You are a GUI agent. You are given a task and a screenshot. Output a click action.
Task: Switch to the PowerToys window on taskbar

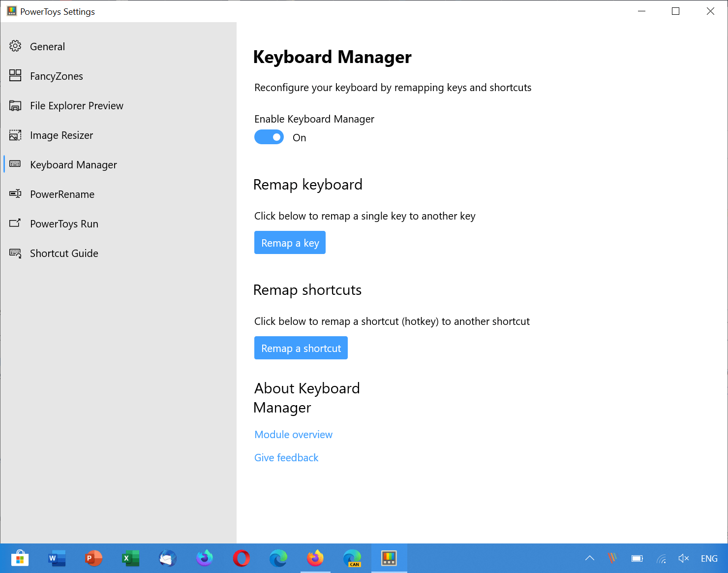tap(389, 558)
